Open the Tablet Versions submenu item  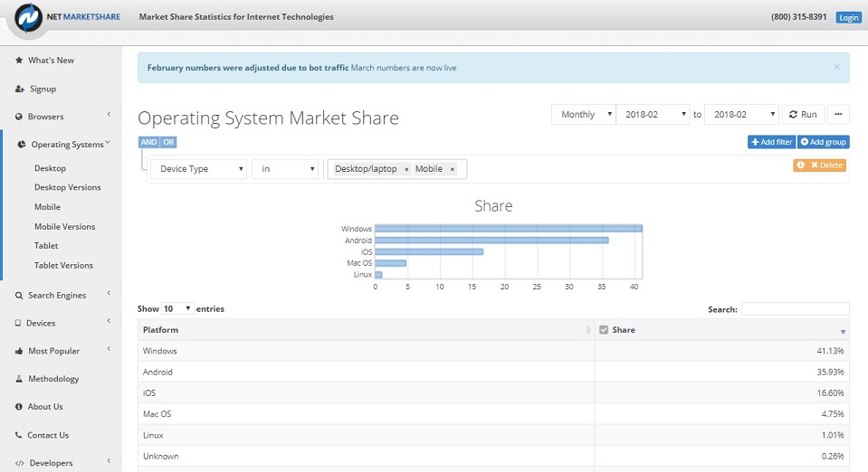(x=63, y=266)
